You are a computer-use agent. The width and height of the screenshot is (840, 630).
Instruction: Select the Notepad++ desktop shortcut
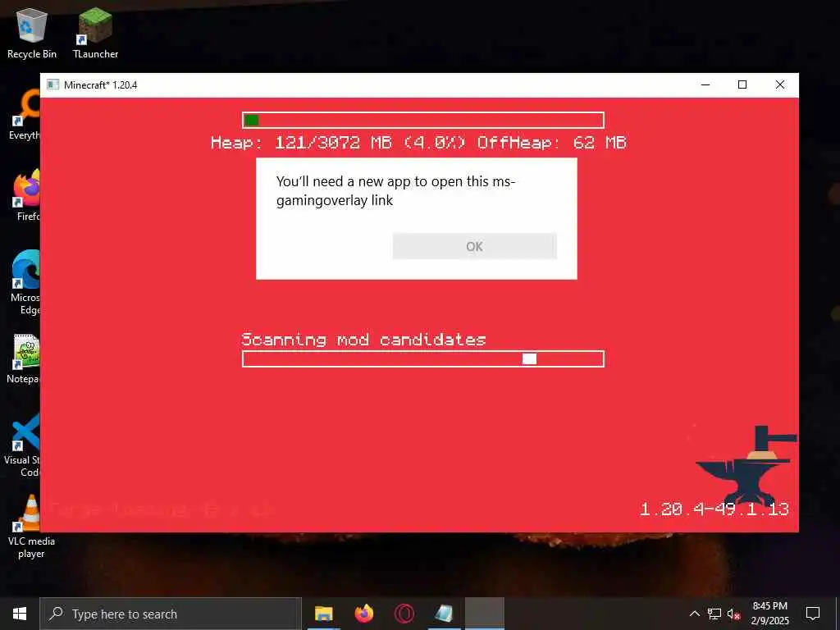pos(24,359)
